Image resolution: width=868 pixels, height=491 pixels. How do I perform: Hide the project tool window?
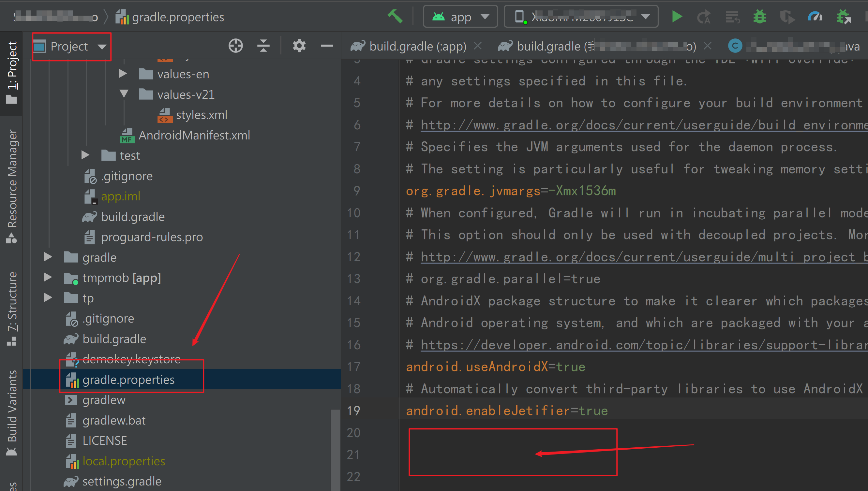click(327, 46)
